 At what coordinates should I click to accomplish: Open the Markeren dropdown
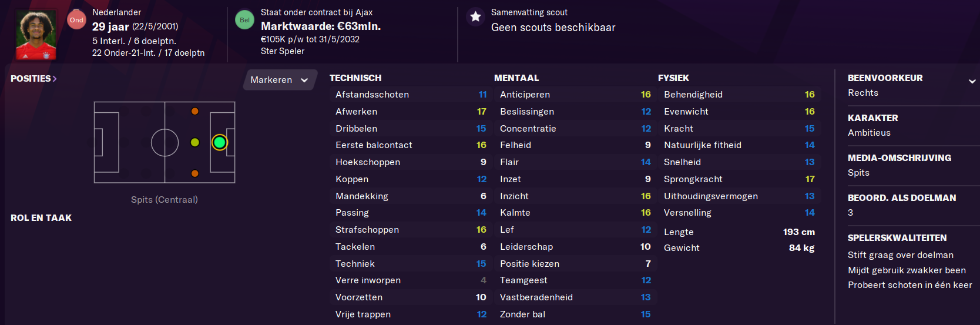280,80
